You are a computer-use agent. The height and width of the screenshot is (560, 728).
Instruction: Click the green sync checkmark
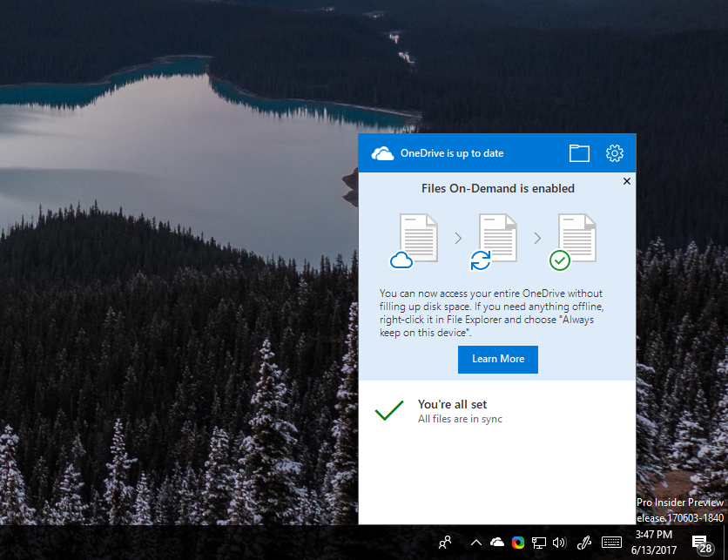tap(389, 410)
